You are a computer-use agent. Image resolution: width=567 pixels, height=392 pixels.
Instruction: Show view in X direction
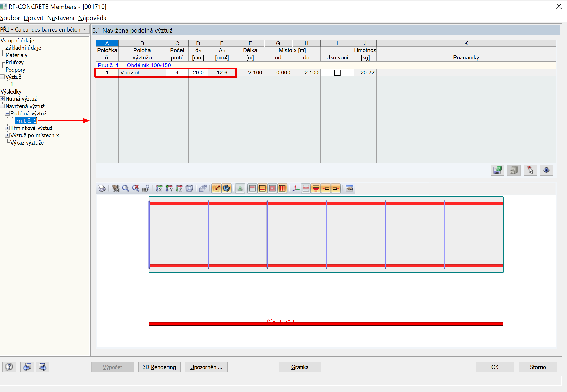[159, 188]
